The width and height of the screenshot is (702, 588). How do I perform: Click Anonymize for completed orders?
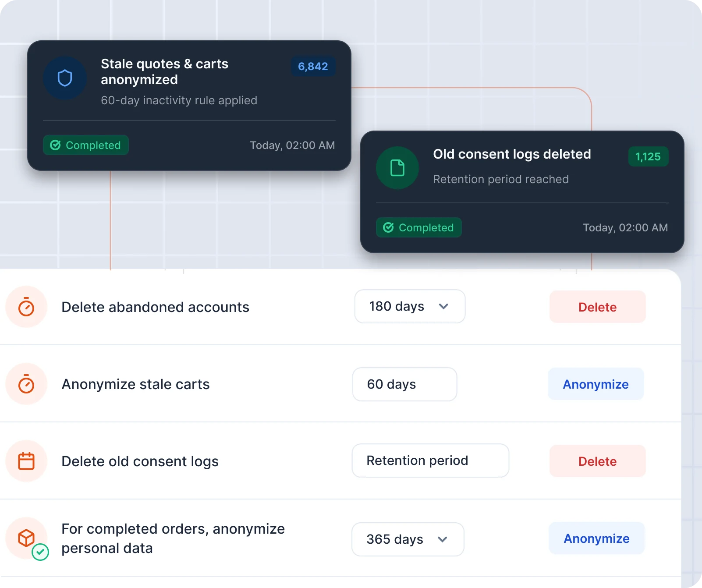click(596, 538)
